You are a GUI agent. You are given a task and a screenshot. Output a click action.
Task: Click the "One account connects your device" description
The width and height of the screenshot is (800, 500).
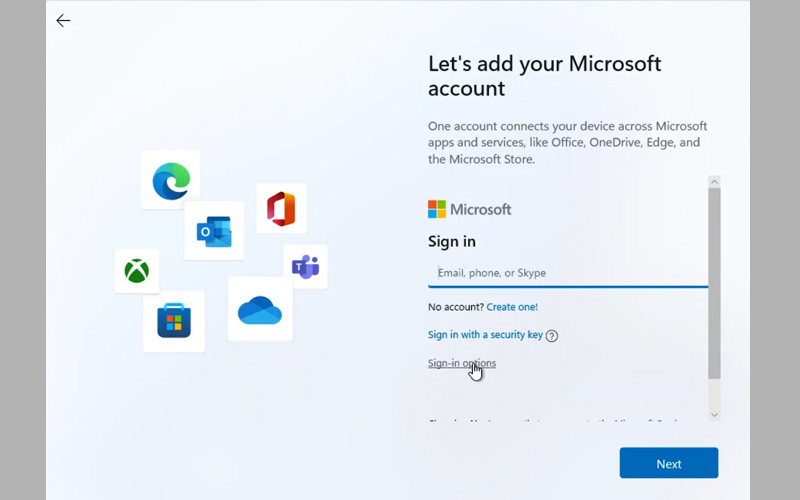click(567, 142)
